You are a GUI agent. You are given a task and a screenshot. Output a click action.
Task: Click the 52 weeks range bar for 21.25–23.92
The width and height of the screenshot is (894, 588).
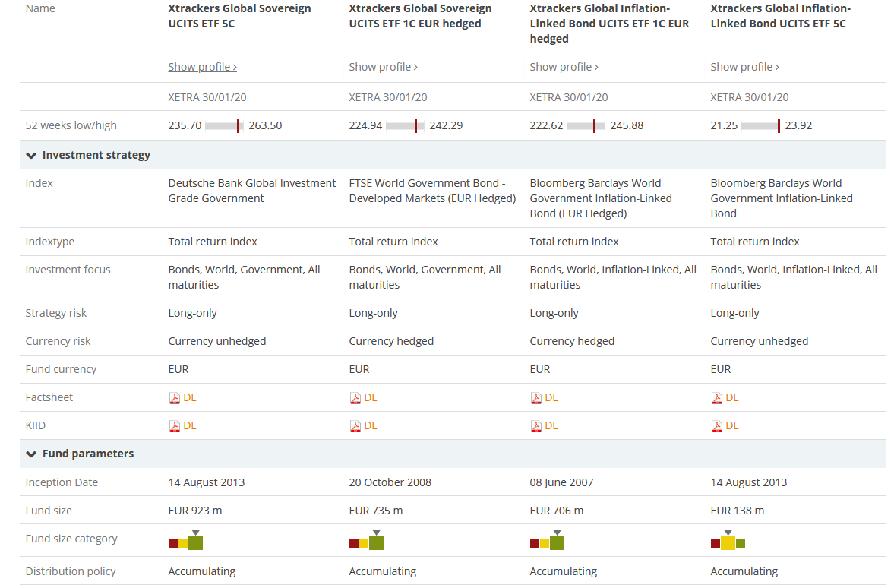pyautogui.click(x=761, y=125)
